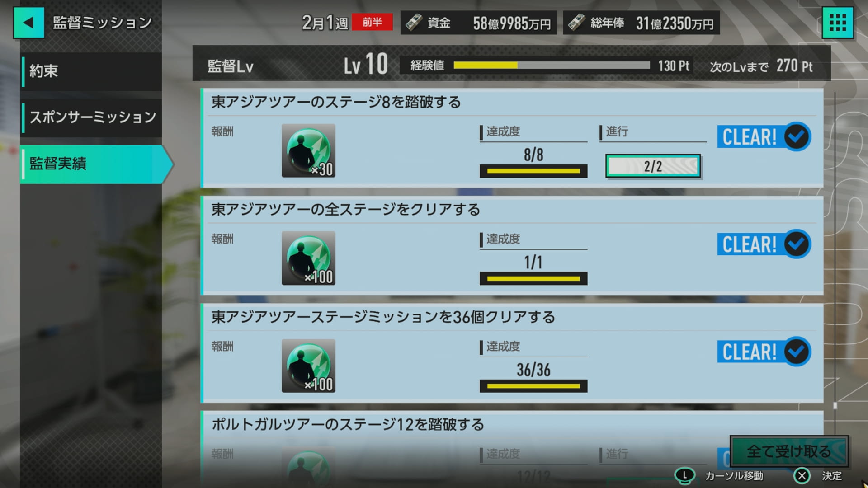Select the 監督実績 tab

pyautogui.click(x=96, y=164)
